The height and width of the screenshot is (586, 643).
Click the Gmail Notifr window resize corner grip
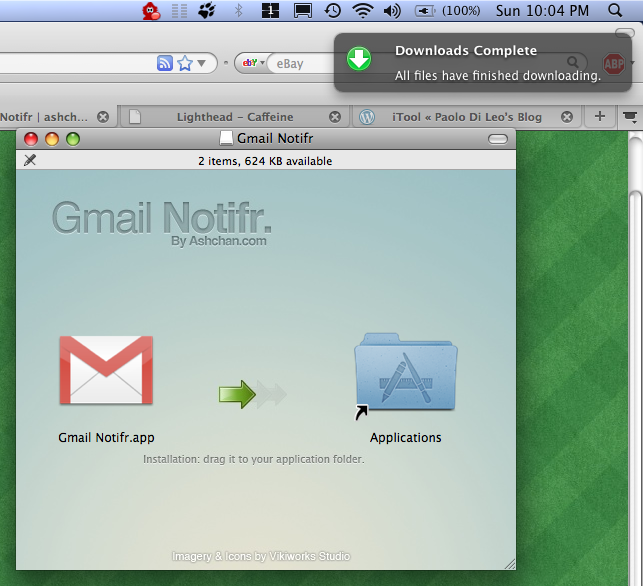(510, 564)
